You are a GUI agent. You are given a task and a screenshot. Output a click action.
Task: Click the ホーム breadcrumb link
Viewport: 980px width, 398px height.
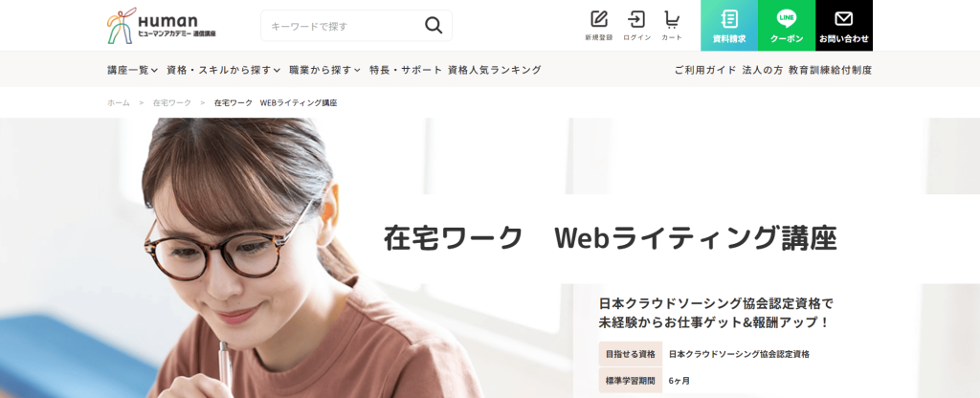tap(119, 103)
